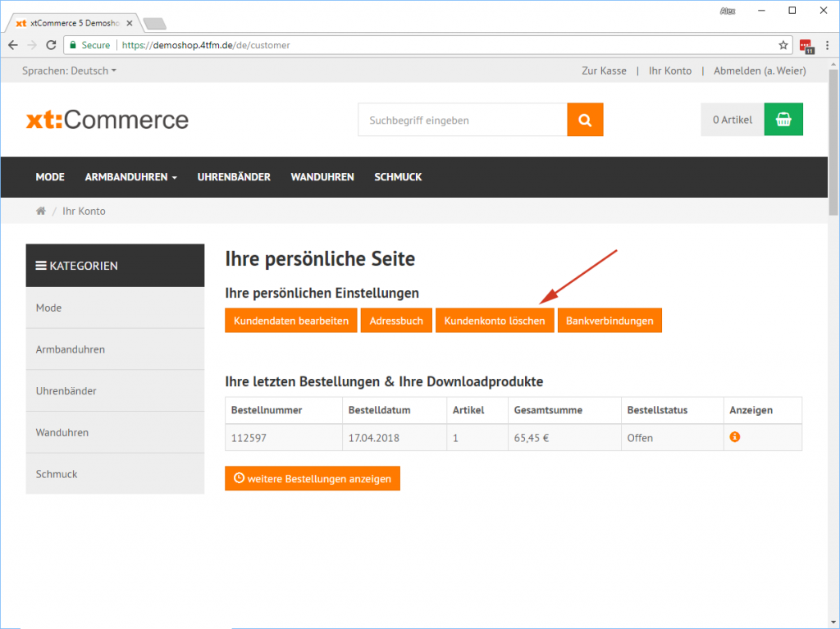The width and height of the screenshot is (840, 629).
Task: Open the Bankverbindungen settings button
Action: coord(609,321)
